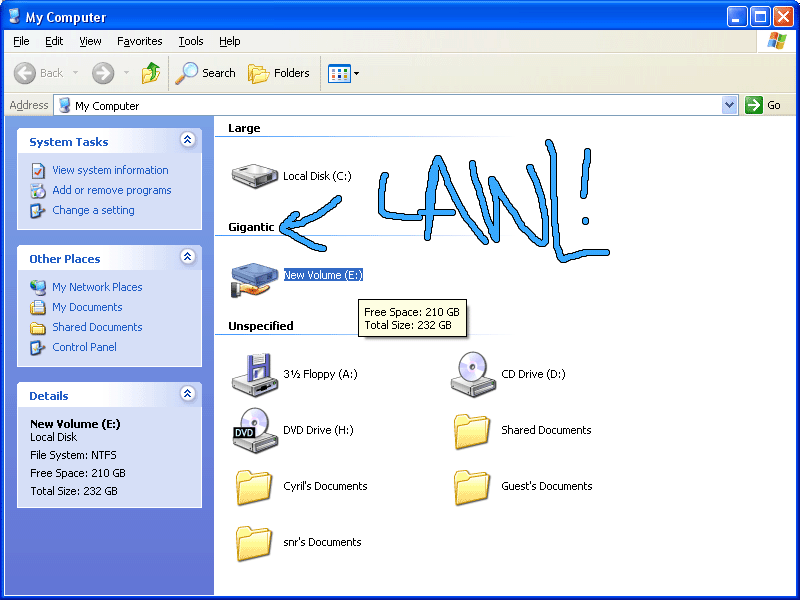Viewport: 800px width, 600px height.
Task: Collapse the Other Places panel
Action: (x=187, y=257)
